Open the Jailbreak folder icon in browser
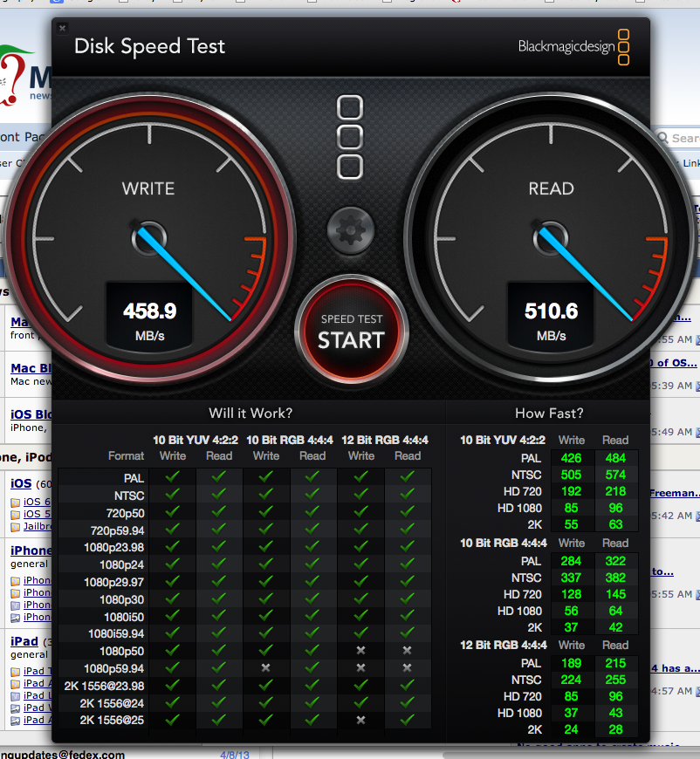The image size is (700, 759). click(x=16, y=527)
